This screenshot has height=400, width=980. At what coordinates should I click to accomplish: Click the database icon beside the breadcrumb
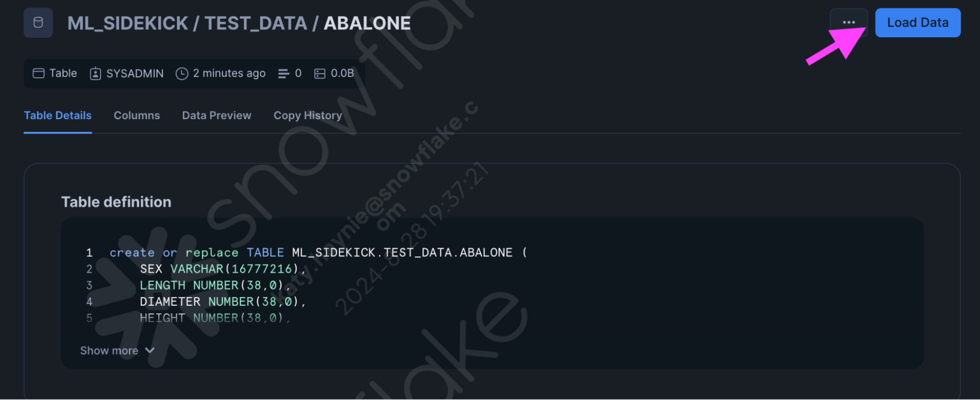click(x=38, y=23)
